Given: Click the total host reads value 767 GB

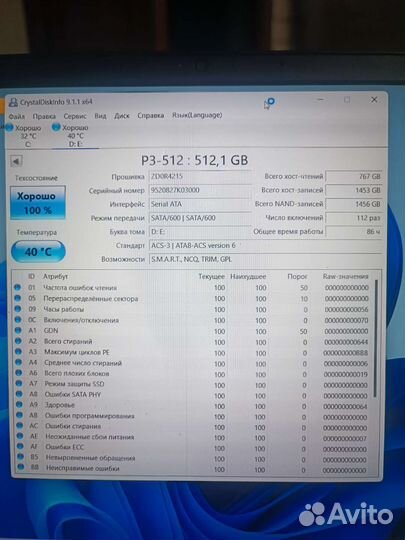Looking at the screenshot, I should tap(354, 176).
